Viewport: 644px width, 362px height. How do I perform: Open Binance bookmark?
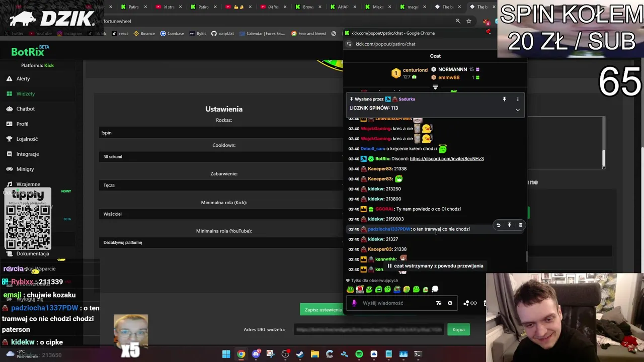coord(144,34)
